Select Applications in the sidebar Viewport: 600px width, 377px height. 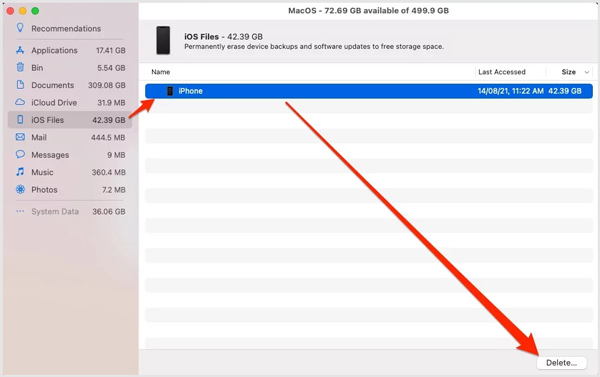coord(70,50)
